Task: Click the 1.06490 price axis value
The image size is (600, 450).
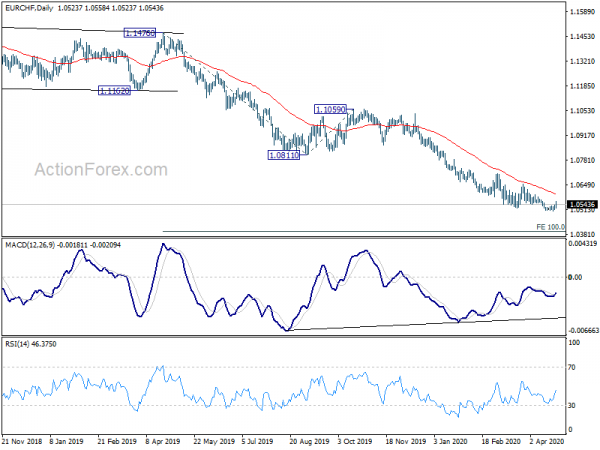Action: coord(582,185)
